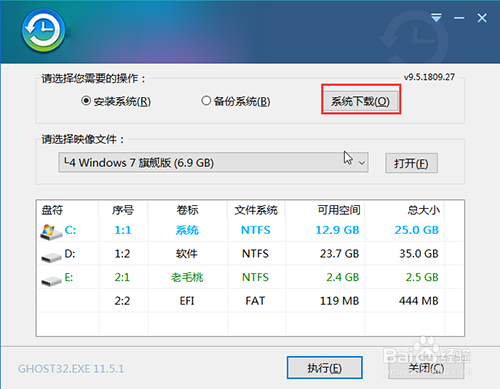Click the FAT file system cell

255,301
